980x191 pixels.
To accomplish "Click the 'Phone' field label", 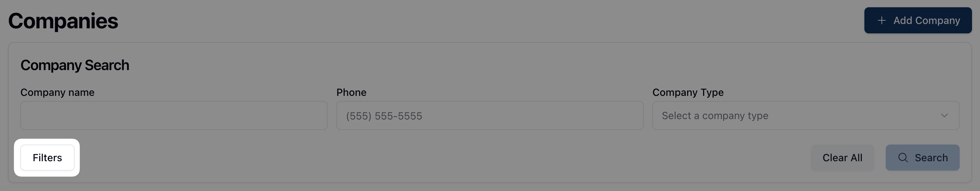I will (351, 92).
